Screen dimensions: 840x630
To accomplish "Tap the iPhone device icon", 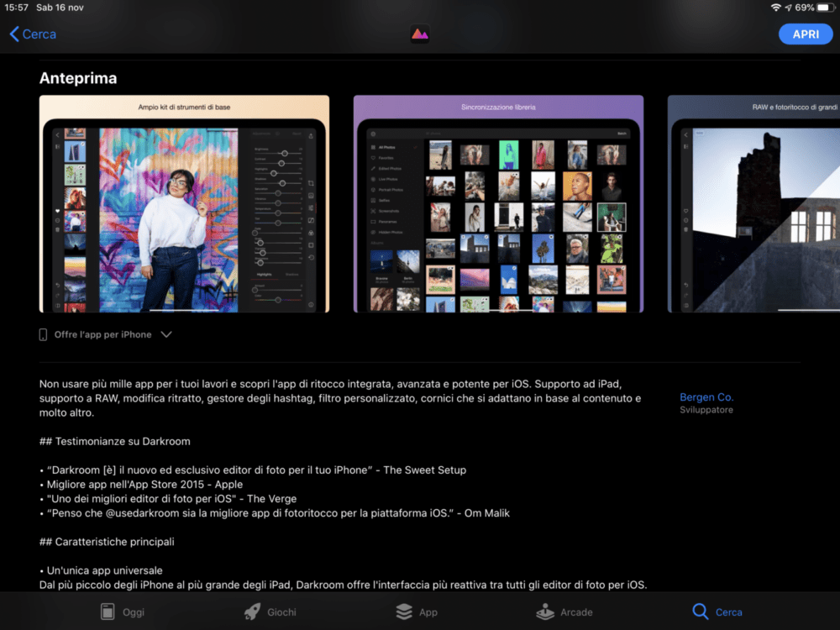I will (44, 335).
